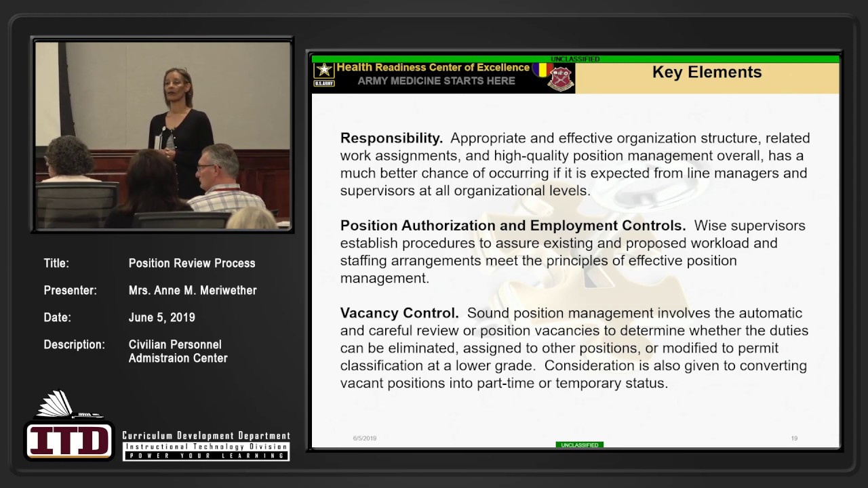This screenshot has height=488, width=868.
Task: Click the presenter video thumbnail
Action: click(x=163, y=135)
